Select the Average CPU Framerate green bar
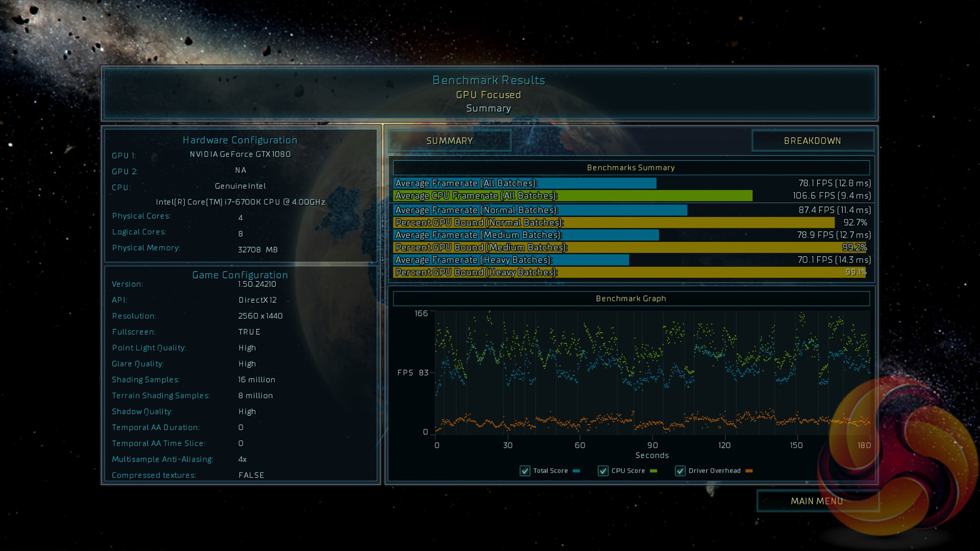 pos(572,196)
